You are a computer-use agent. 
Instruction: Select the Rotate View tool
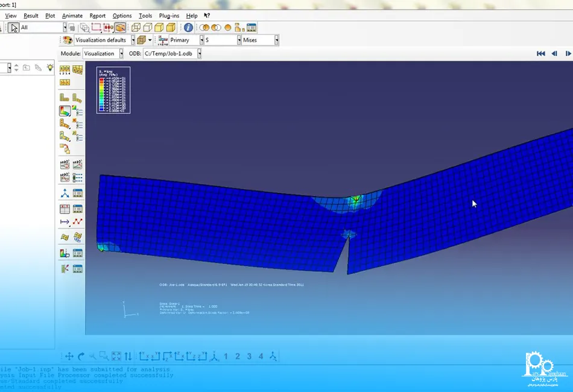click(x=81, y=356)
